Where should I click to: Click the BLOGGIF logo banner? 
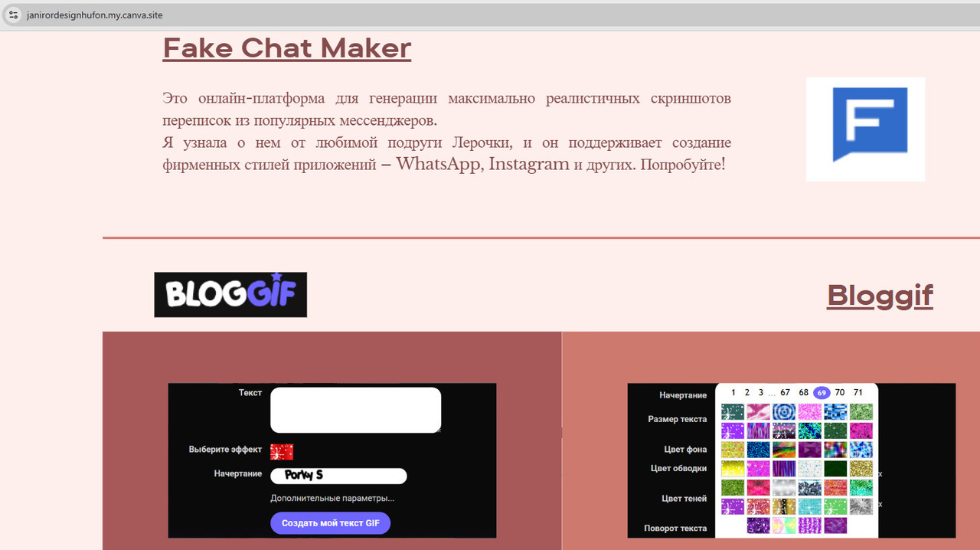(x=230, y=294)
